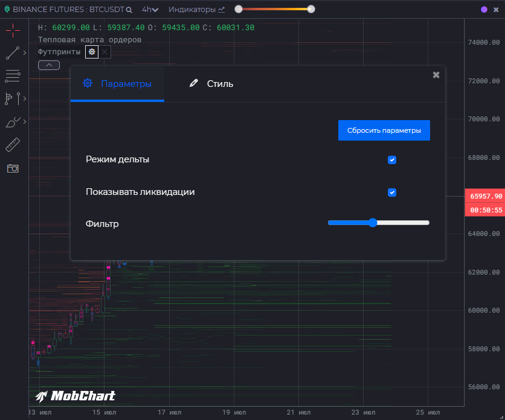The width and height of the screenshot is (505, 420).
Task: Select the ruler measurement tool
Action: pos(13,145)
